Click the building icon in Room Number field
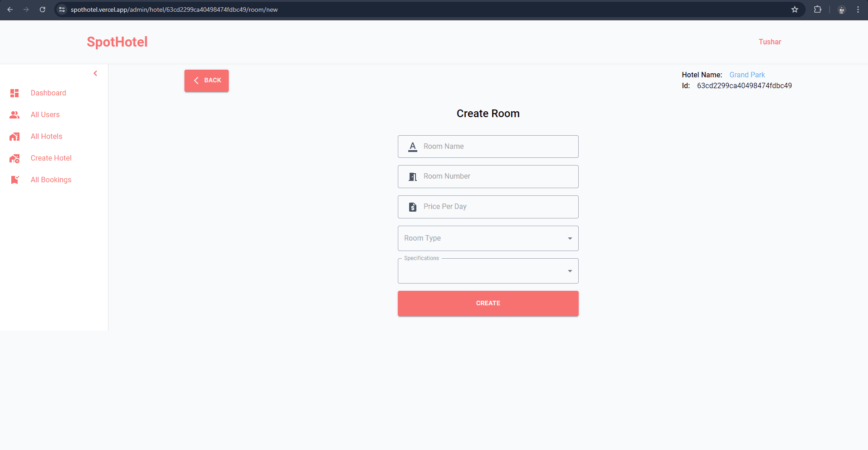Screen dimensions: 868x450 click(x=412, y=176)
